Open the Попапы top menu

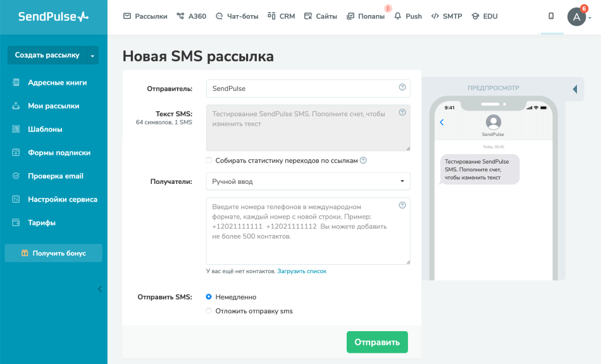coord(366,16)
